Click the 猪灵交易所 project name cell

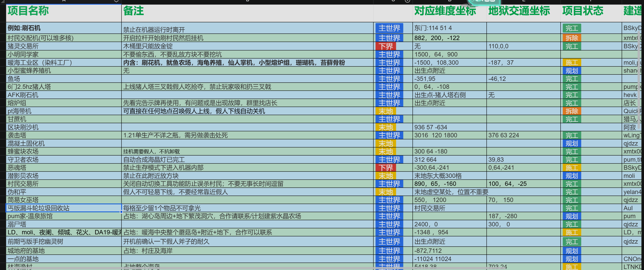coord(64,46)
